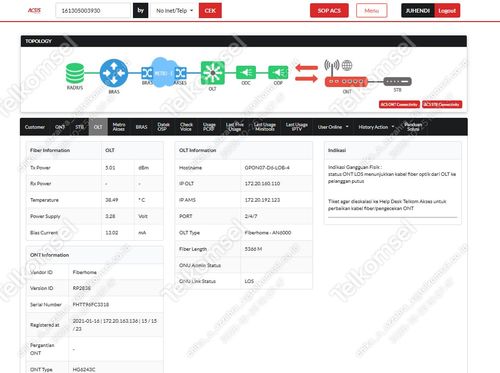Click the SOP ACS button
The width and height of the screenshot is (500, 373).
329,11
